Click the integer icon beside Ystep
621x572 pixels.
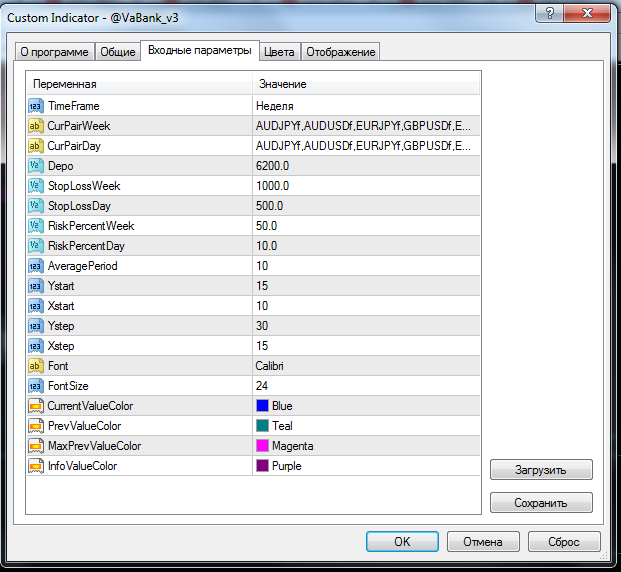point(36,326)
